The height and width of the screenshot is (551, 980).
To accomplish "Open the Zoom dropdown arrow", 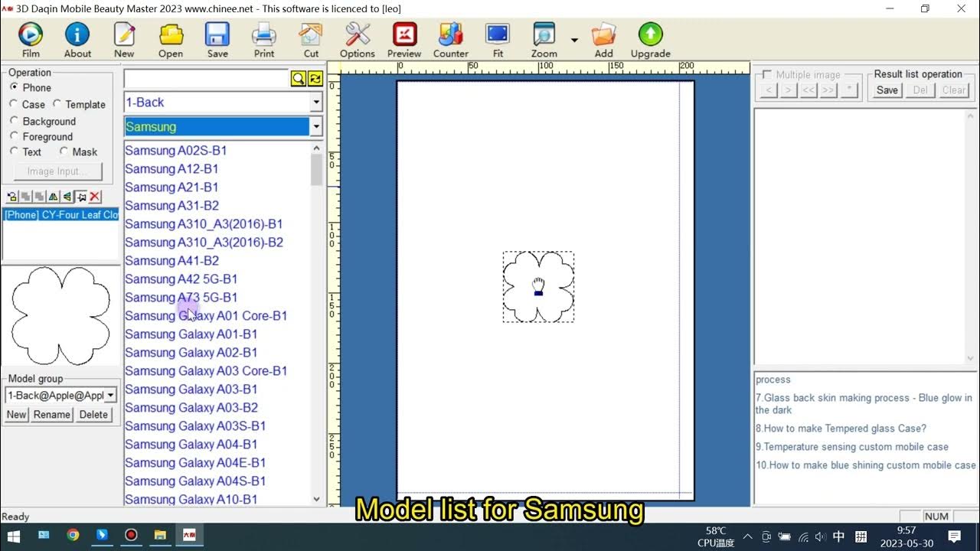I will [x=574, y=39].
